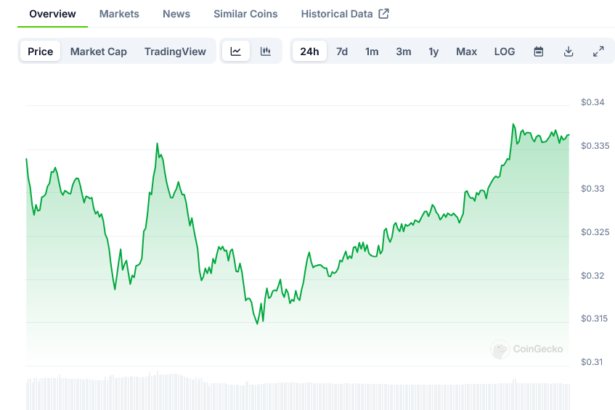
Task: Toggle LOG scale on chart
Action: tap(504, 52)
